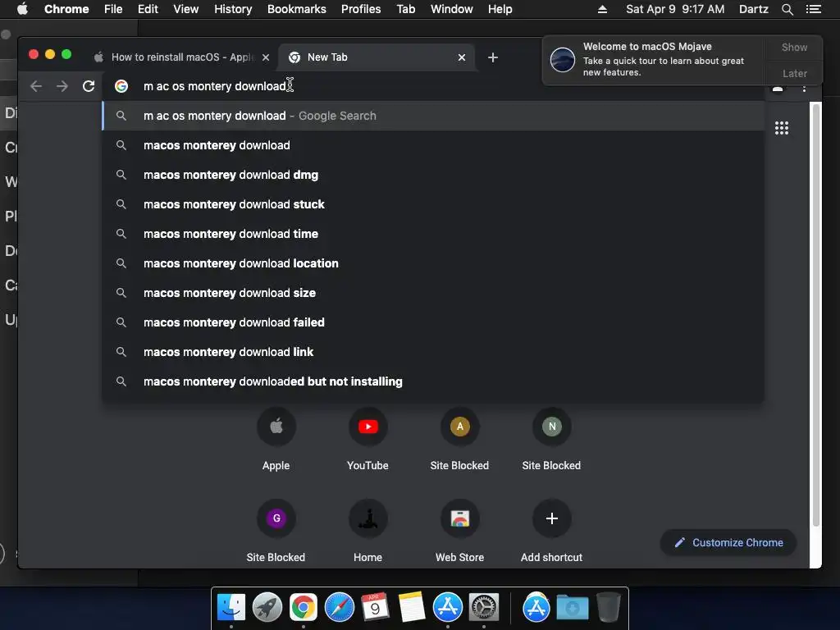The image size is (840, 630).
Task: Open the Help menu
Action: tap(500, 9)
